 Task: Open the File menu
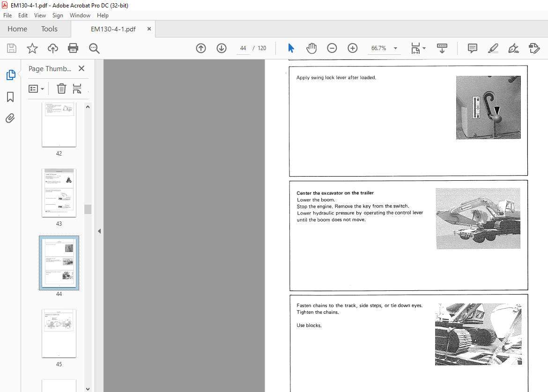7,15
